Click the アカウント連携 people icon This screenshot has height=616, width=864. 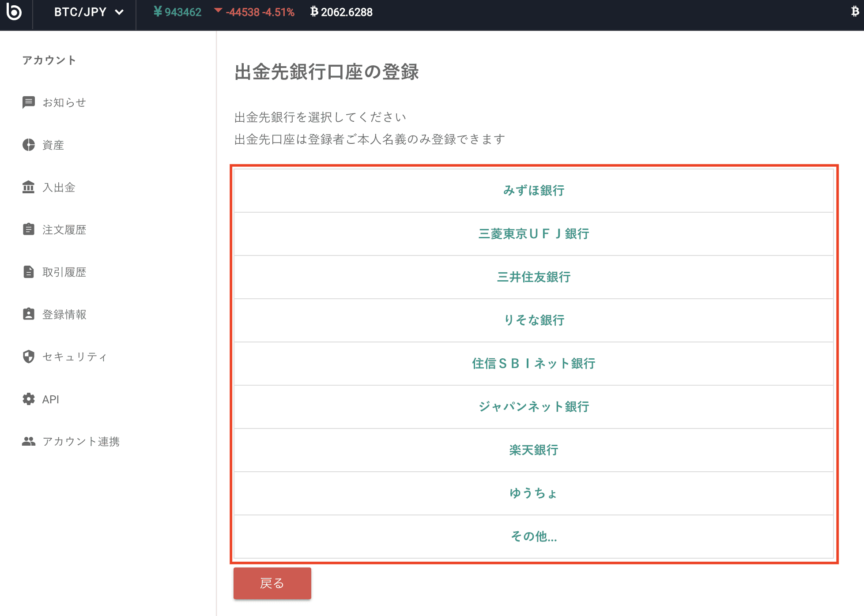pos(29,441)
